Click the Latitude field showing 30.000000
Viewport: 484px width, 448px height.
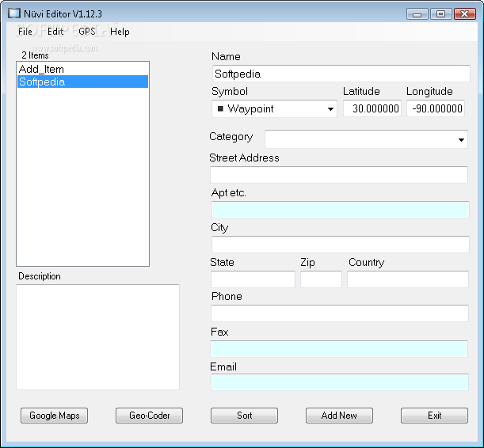(372, 108)
